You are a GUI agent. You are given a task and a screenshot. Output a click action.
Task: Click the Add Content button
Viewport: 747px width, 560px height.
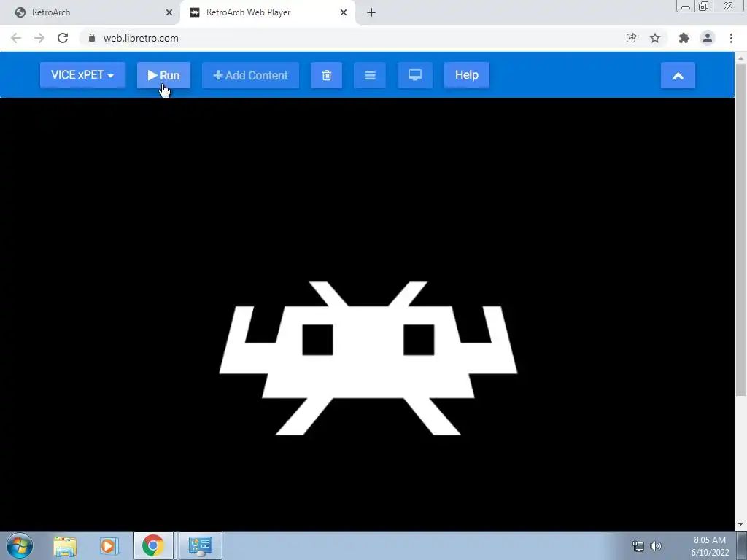tap(251, 75)
